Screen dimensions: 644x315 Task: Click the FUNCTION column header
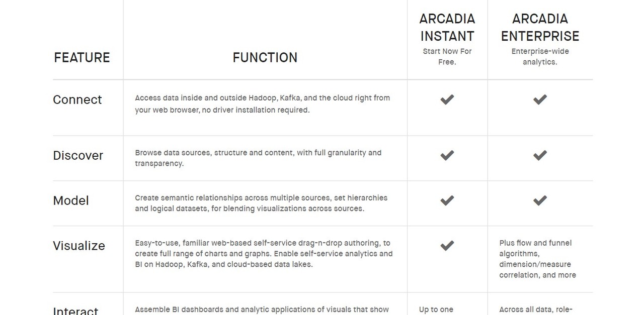click(x=265, y=58)
